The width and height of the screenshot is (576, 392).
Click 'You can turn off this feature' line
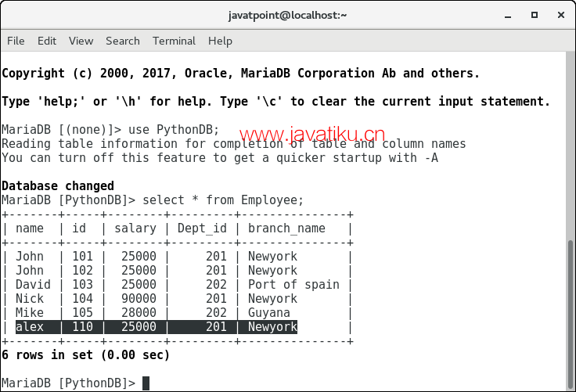pyautogui.click(x=220, y=158)
